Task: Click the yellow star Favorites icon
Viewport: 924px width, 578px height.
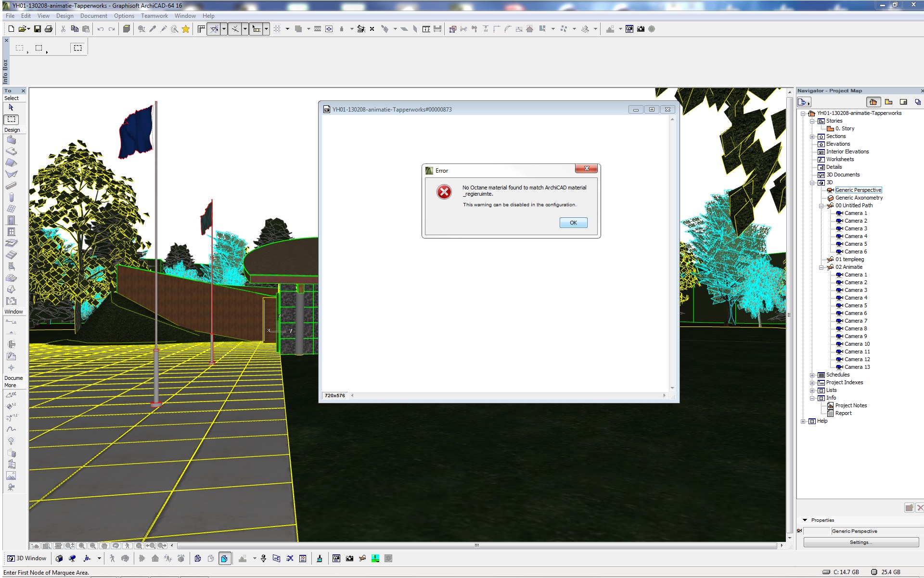Action: click(186, 29)
